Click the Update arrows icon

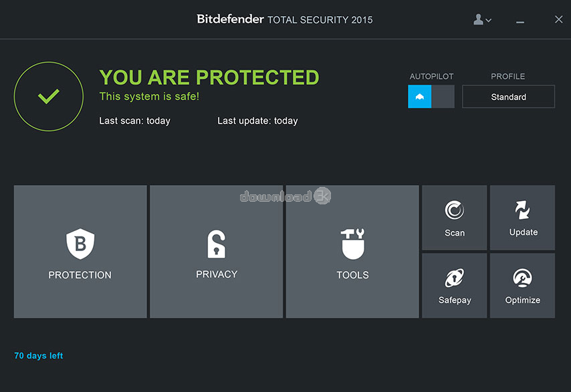tap(523, 210)
